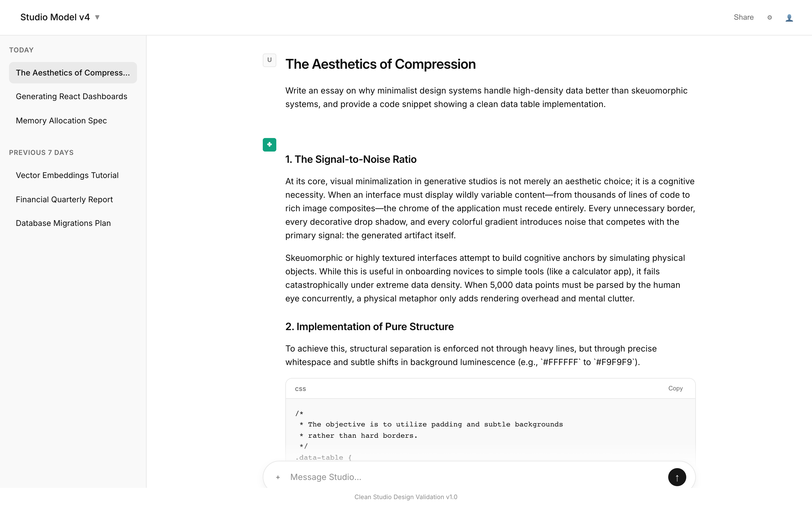Viewport: 812px width, 507px height.
Task: Expand the Studio Model v4 dropdown arrow
Action: point(97,17)
